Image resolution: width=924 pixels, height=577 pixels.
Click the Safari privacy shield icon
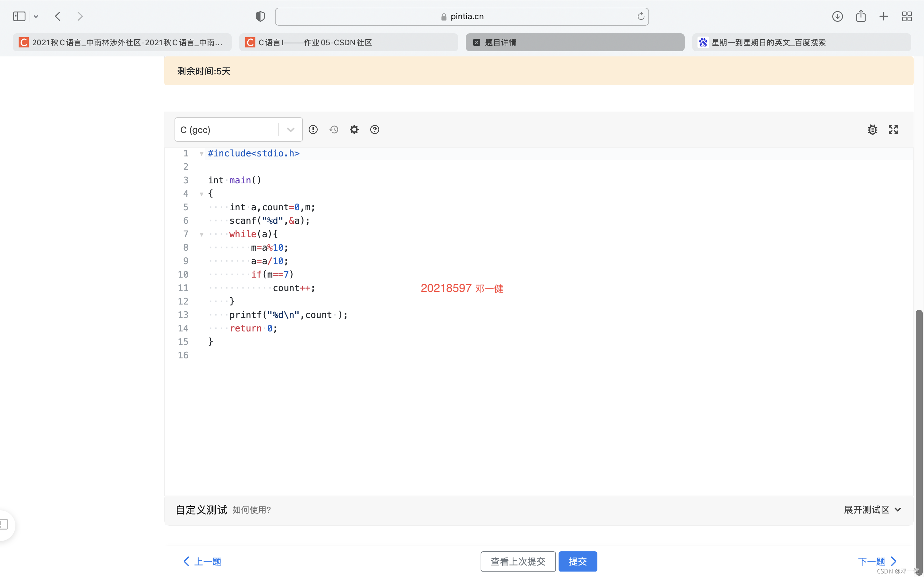[260, 16]
